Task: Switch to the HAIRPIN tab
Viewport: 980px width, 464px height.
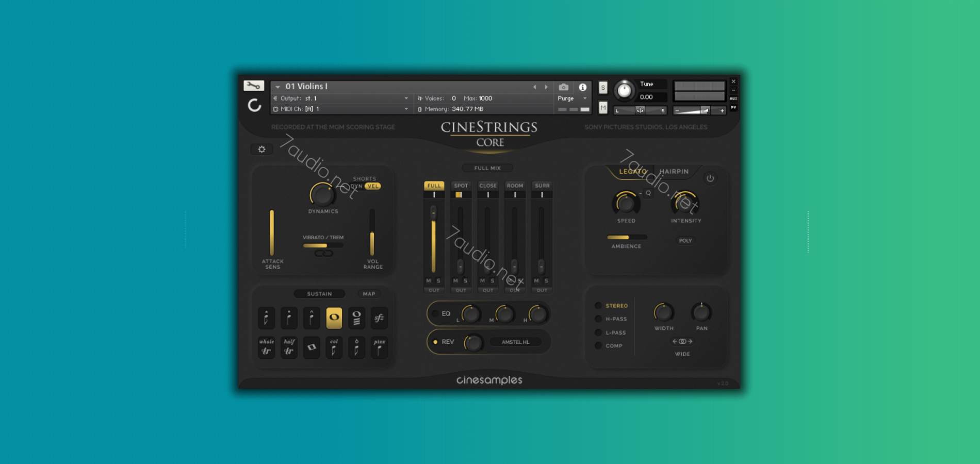Action: pyautogui.click(x=674, y=172)
